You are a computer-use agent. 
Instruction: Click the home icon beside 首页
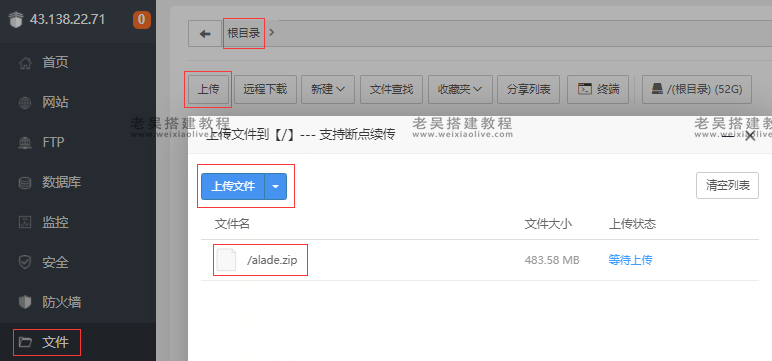tap(25, 63)
